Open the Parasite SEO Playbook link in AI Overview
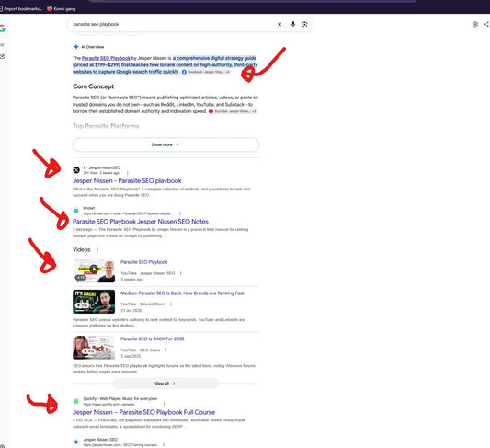This screenshot has width=490, height=448. 106,58
